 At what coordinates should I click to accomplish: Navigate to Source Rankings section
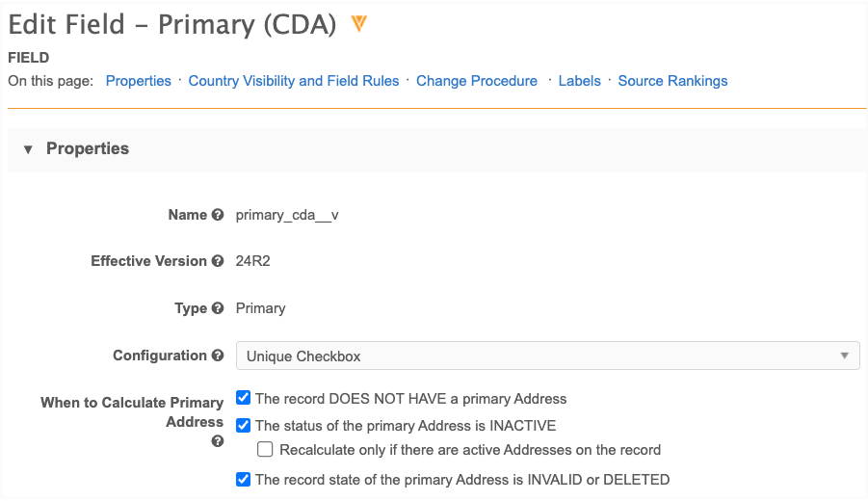point(672,81)
